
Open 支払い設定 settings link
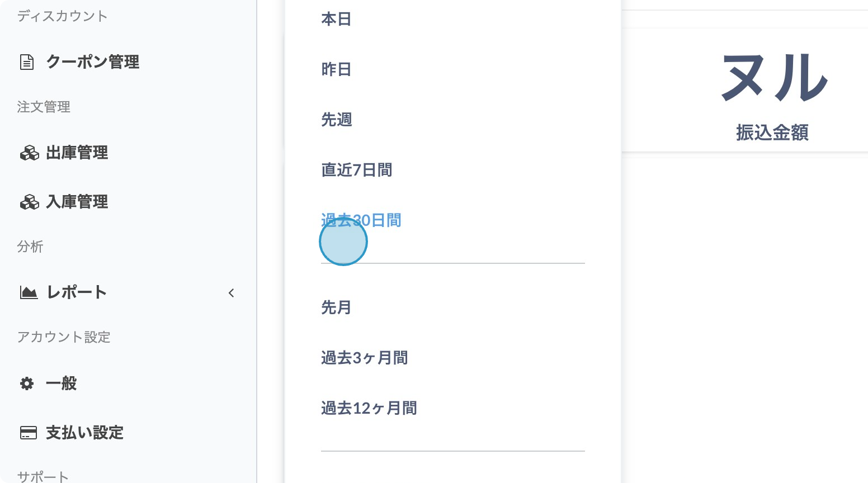(84, 433)
